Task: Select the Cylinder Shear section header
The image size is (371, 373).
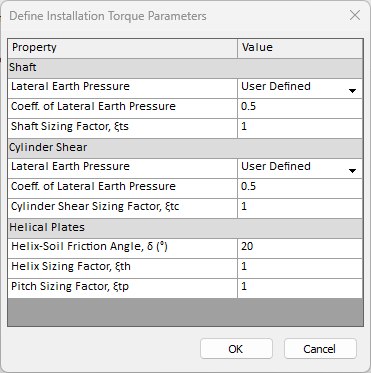Action: coord(185,148)
